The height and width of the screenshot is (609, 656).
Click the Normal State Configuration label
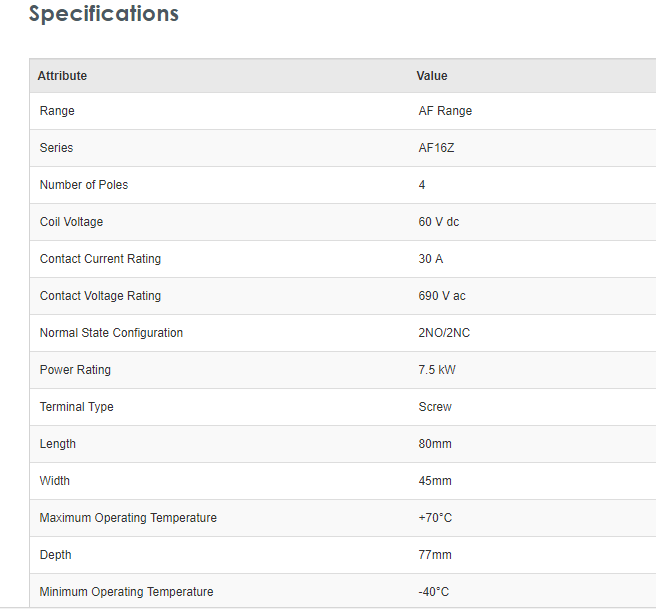click(x=111, y=333)
